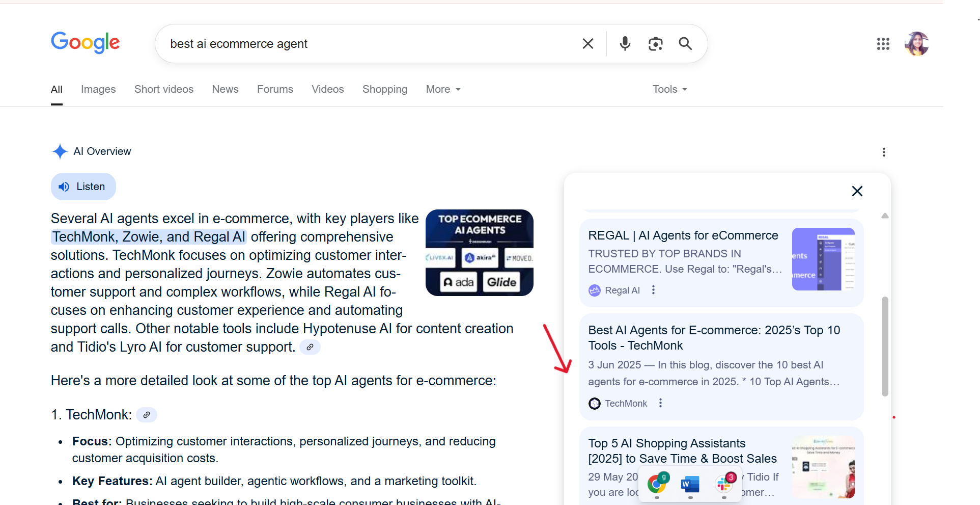Click the Regal AI favicon
The height and width of the screenshot is (505, 980).
[x=594, y=290]
